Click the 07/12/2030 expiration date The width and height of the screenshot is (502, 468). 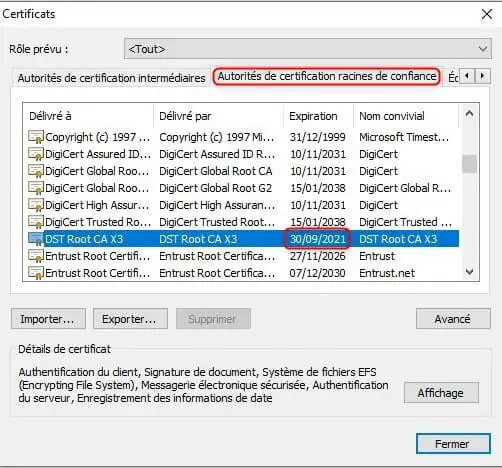point(318,273)
